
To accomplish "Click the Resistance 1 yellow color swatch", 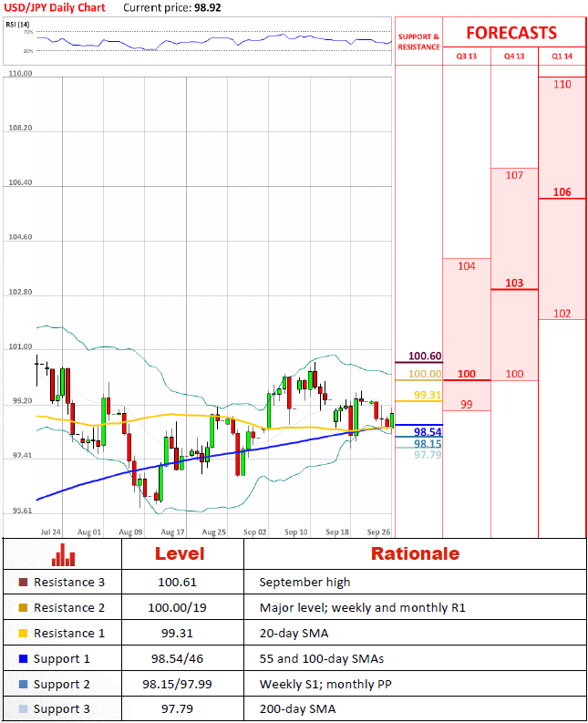I will pyautogui.click(x=23, y=633).
